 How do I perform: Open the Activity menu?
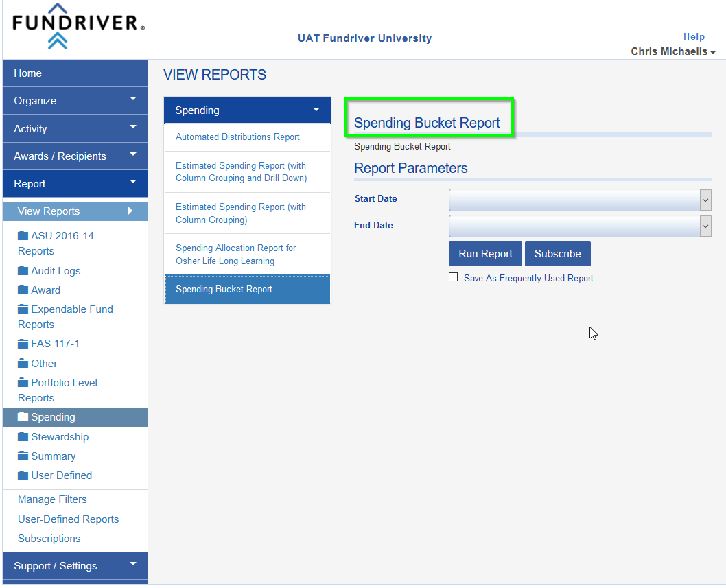[75, 129]
